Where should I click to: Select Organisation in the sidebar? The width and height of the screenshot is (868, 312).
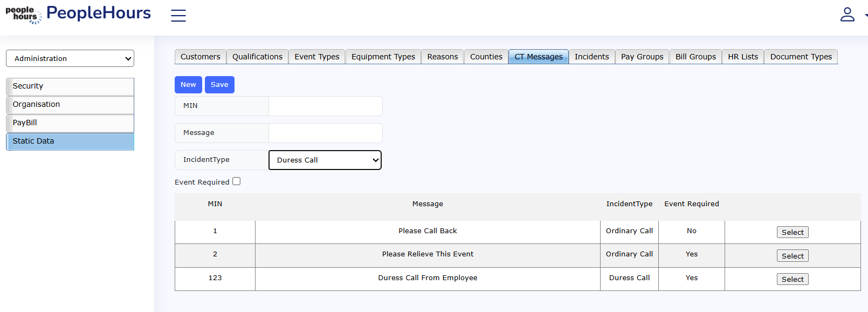pos(70,105)
